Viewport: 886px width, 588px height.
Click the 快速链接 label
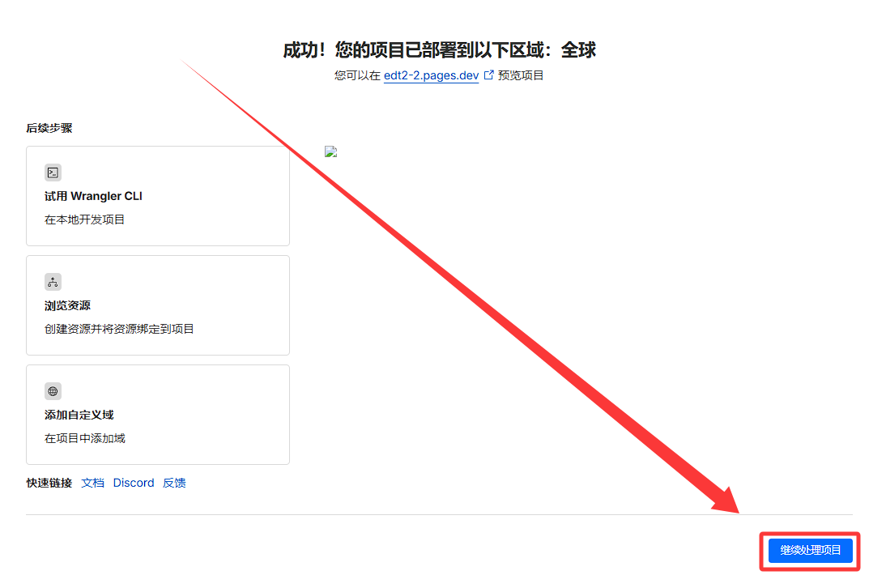click(49, 483)
